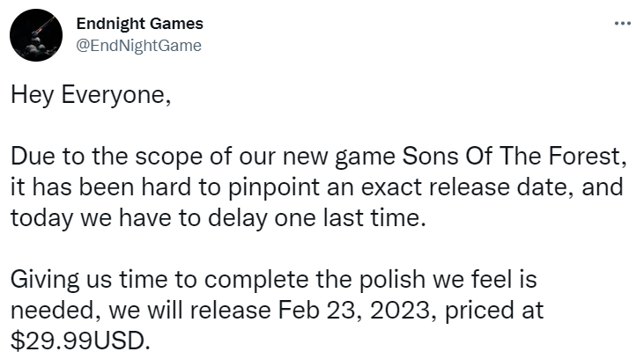Screen dimensions: 644x359
Task: Click the word 'needed,' in final paragraph
Action: pyautogui.click(x=56, y=311)
